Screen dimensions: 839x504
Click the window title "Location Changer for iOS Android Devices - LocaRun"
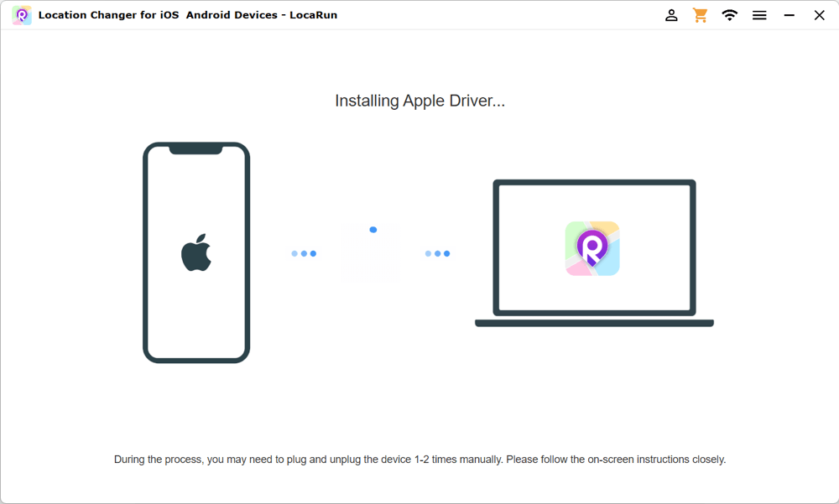(x=188, y=15)
